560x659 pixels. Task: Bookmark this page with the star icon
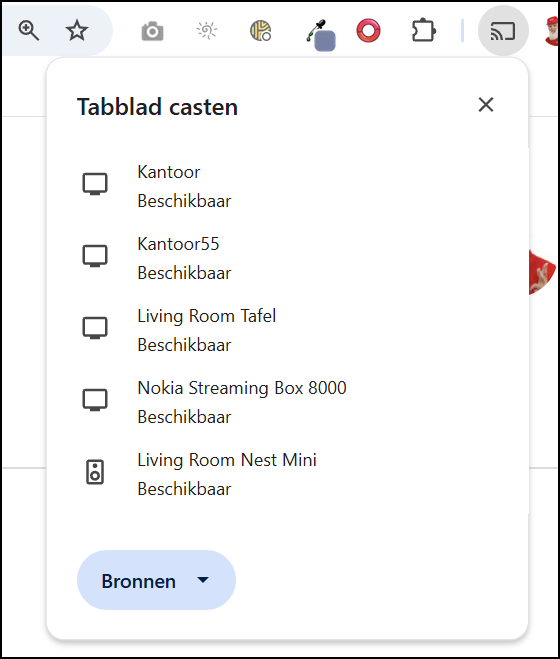pyautogui.click(x=77, y=30)
